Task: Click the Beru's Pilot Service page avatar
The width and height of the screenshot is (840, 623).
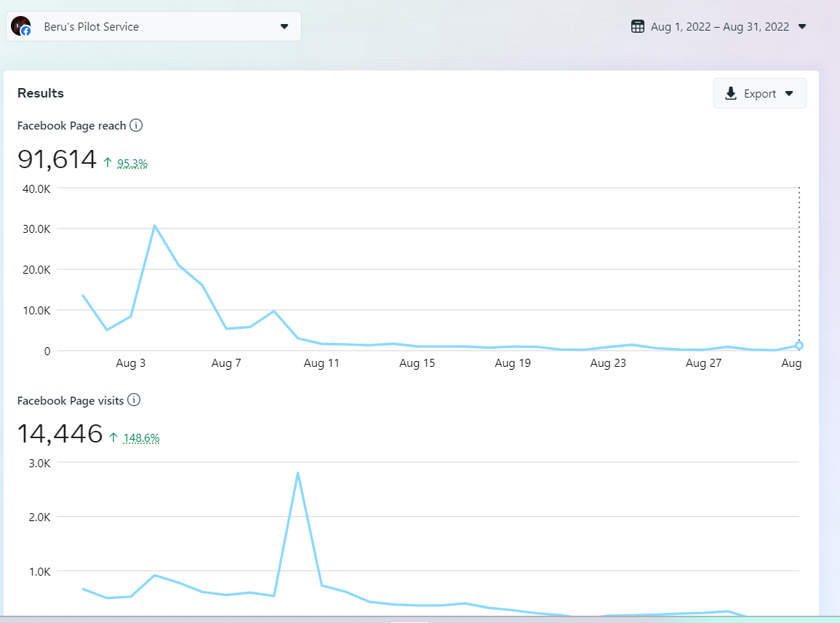Action: tap(21, 26)
